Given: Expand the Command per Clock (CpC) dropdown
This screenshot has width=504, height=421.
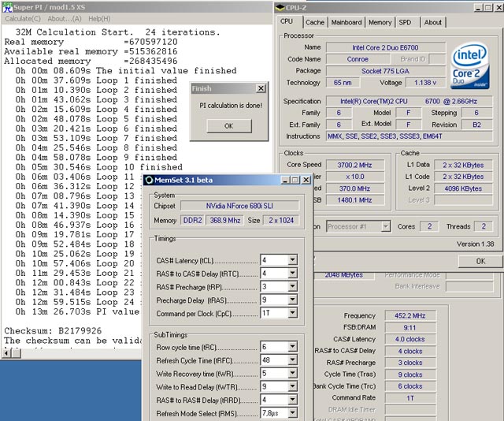Looking at the screenshot, I should [x=292, y=313].
